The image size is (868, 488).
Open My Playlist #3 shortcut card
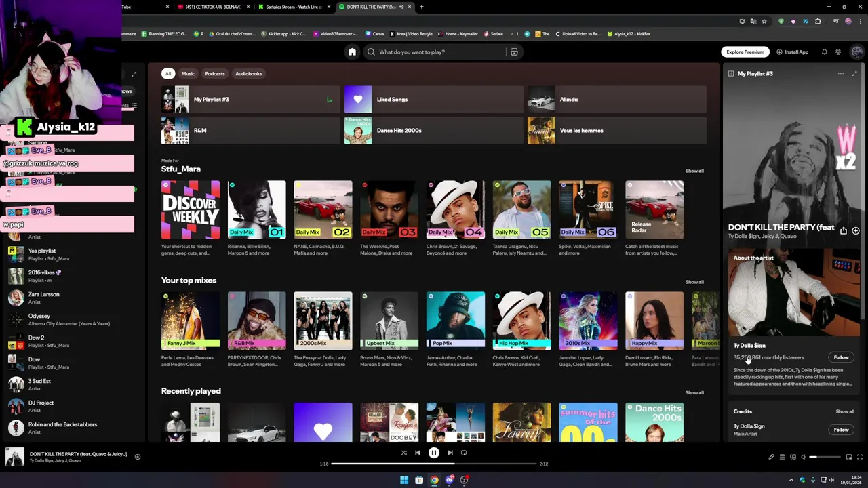251,100
